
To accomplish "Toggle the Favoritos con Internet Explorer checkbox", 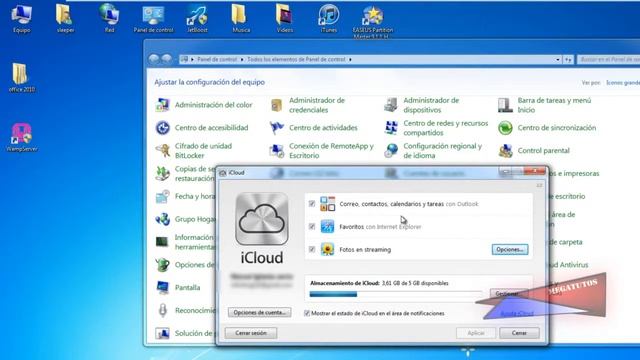I will pyautogui.click(x=312, y=227).
